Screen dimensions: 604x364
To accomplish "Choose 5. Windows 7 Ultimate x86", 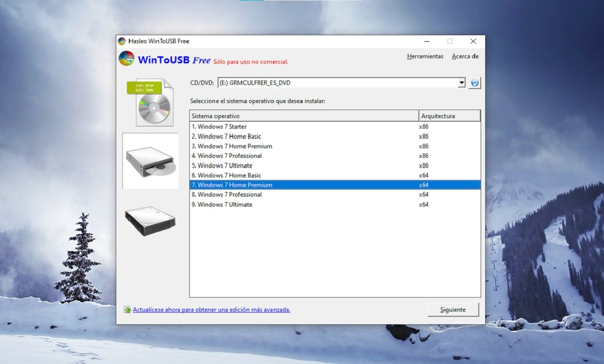I will point(222,165).
